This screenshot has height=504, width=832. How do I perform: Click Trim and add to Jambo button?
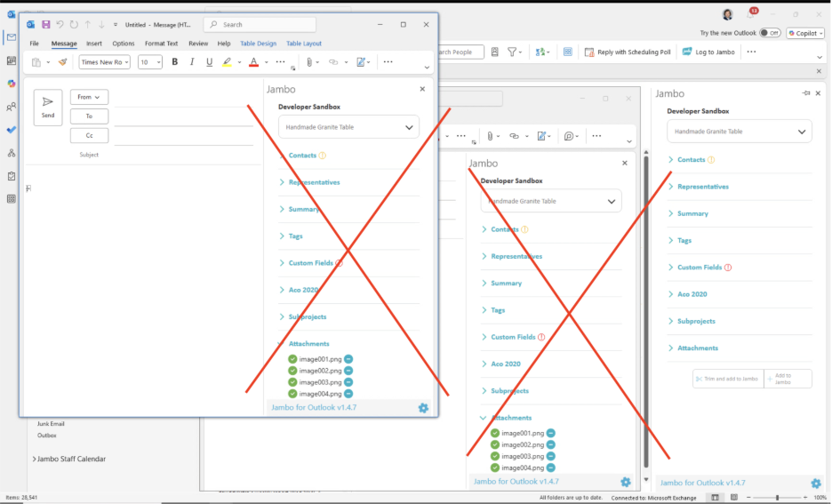coord(727,379)
